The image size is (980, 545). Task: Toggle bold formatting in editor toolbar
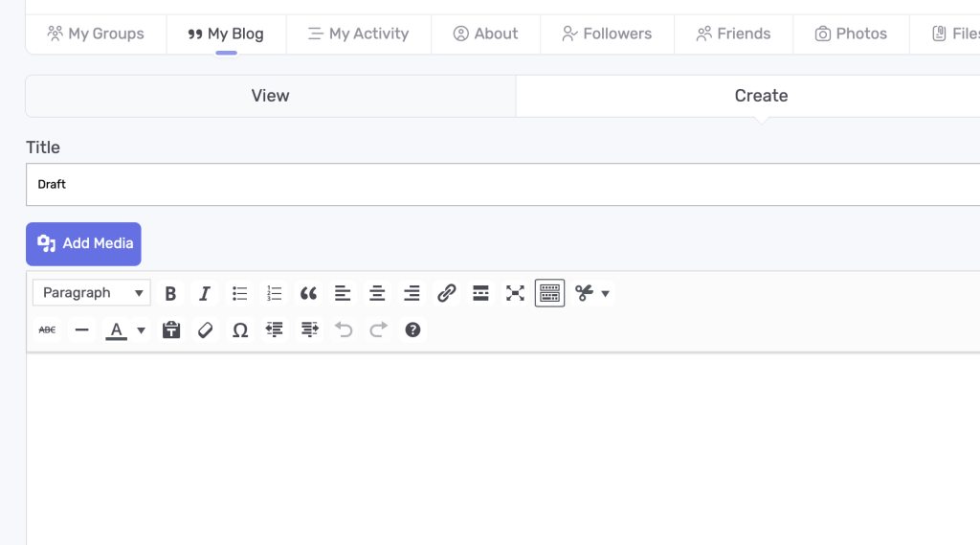(x=170, y=293)
